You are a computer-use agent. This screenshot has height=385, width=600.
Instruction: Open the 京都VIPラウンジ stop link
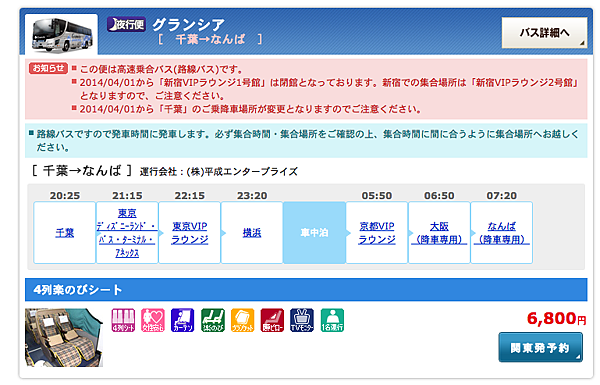click(x=377, y=233)
